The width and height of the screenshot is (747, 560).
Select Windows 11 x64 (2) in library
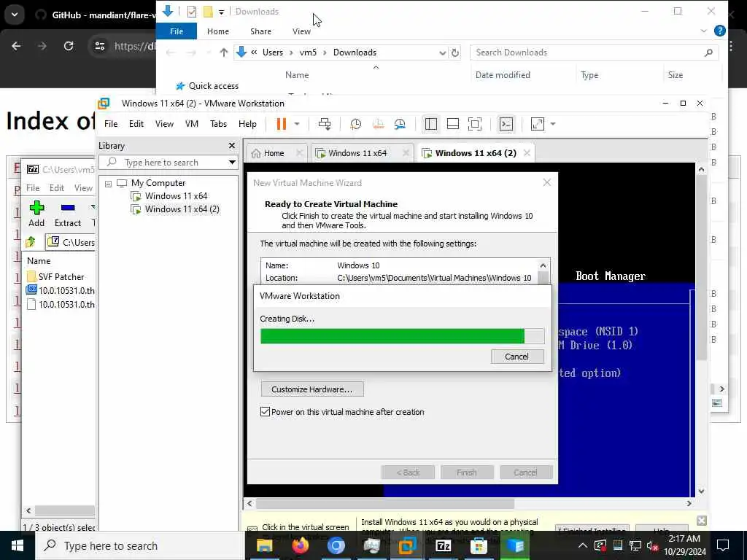click(182, 209)
